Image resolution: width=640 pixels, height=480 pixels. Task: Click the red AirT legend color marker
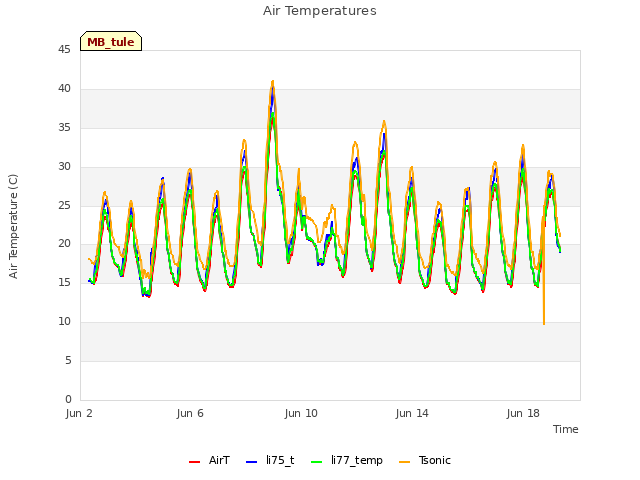coord(195,462)
